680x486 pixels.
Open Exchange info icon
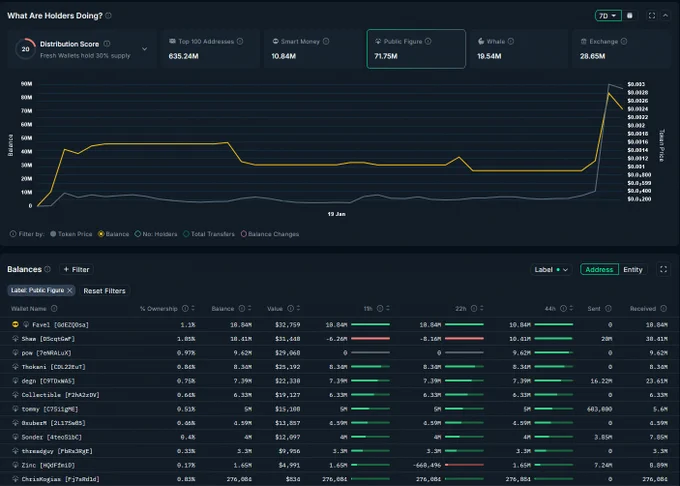tap(624, 41)
